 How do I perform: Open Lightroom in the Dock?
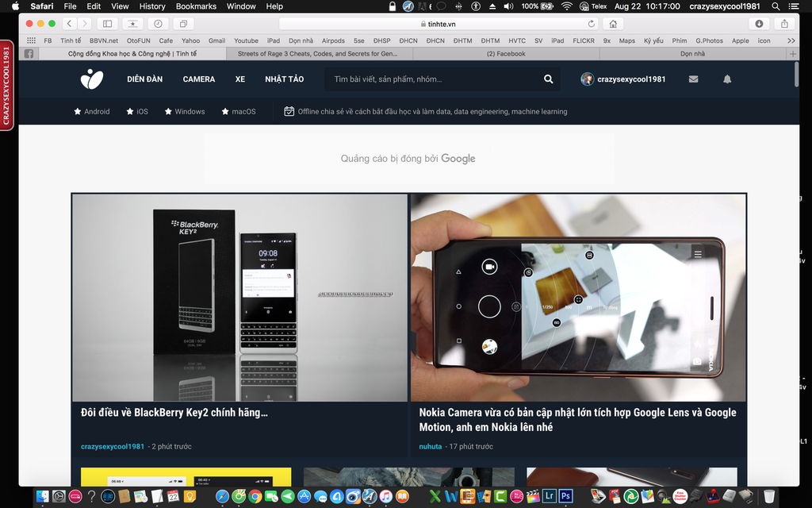tap(549, 496)
